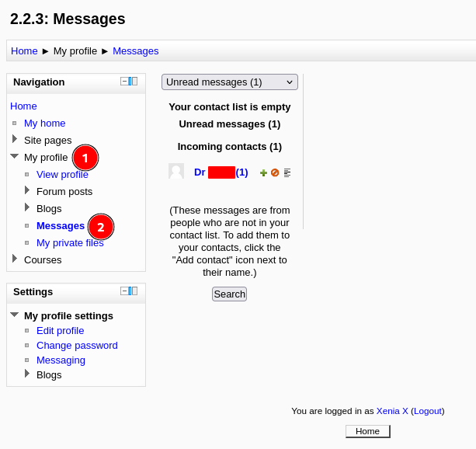Open the Change password link
This screenshot has height=449, width=476.
tap(77, 346)
